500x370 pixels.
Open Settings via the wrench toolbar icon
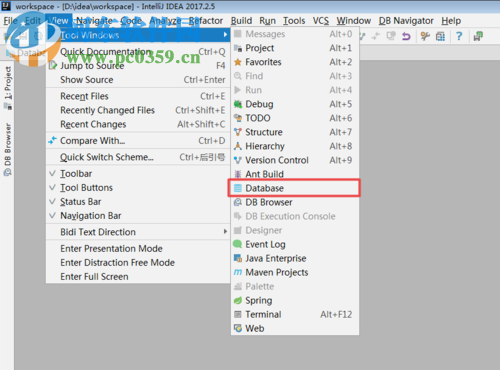[425, 36]
